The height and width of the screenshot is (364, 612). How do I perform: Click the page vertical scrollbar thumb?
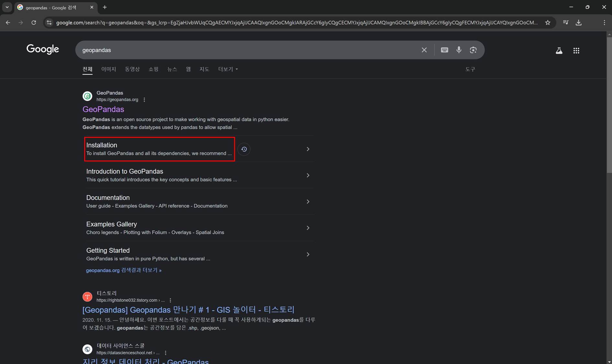coord(609,105)
